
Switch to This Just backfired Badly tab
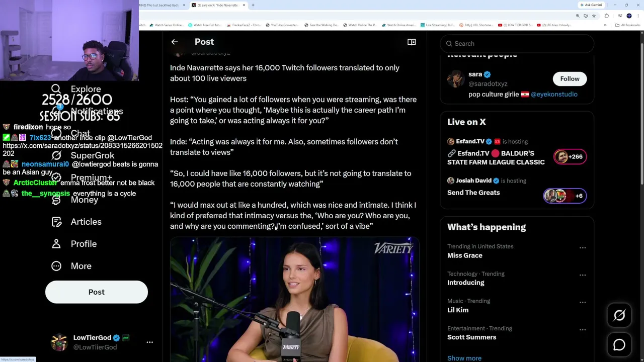(163, 5)
